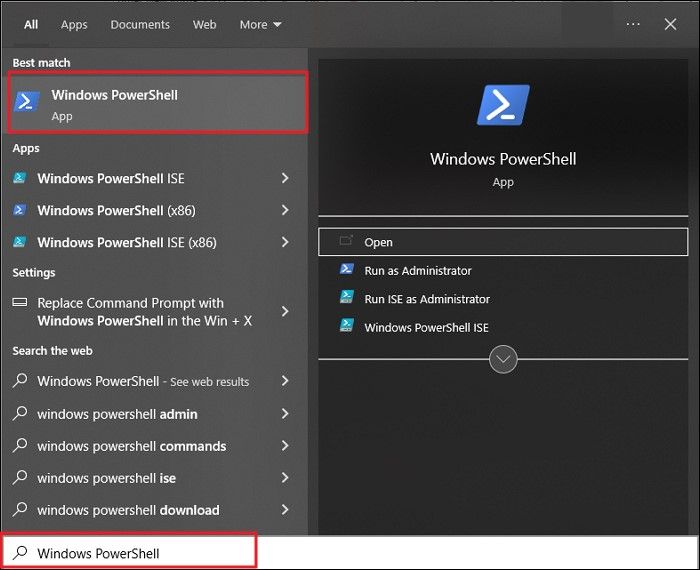
Task: Click the magnifier icon beside 'windows powershell download'
Action: tap(20, 509)
